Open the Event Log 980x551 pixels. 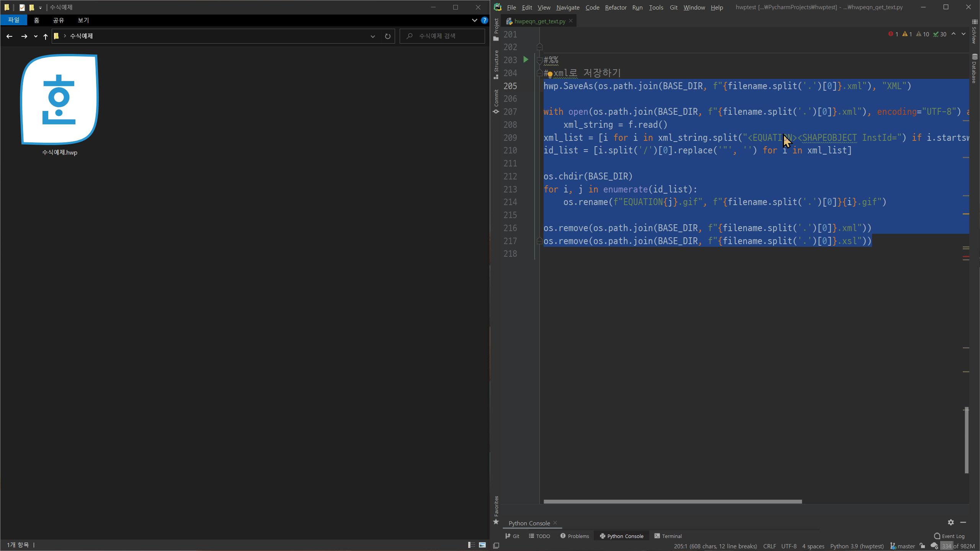(x=949, y=536)
